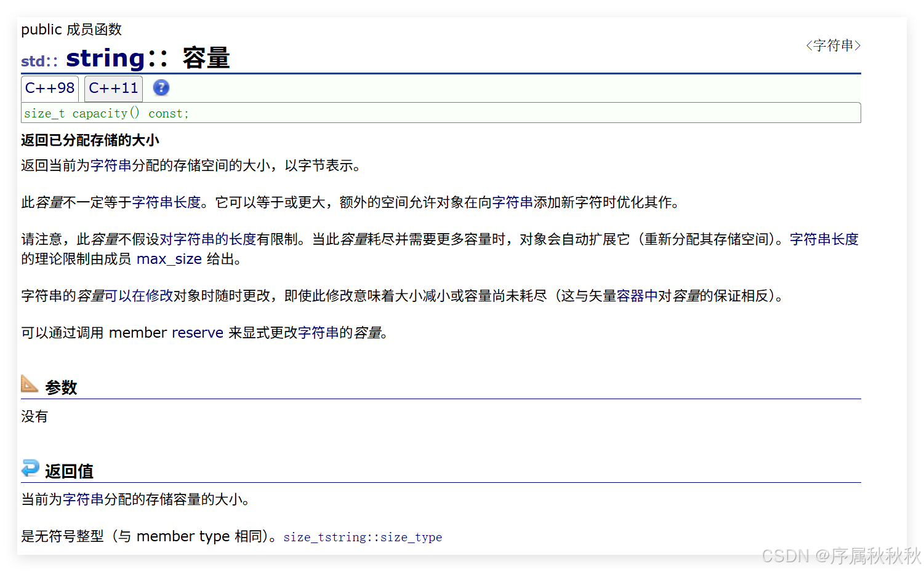Click 字符串 link in the return value description
The image size is (924, 572).
coord(82,499)
